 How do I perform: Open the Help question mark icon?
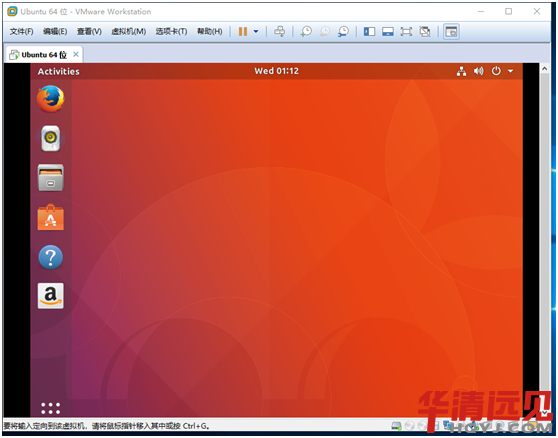tap(51, 257)
